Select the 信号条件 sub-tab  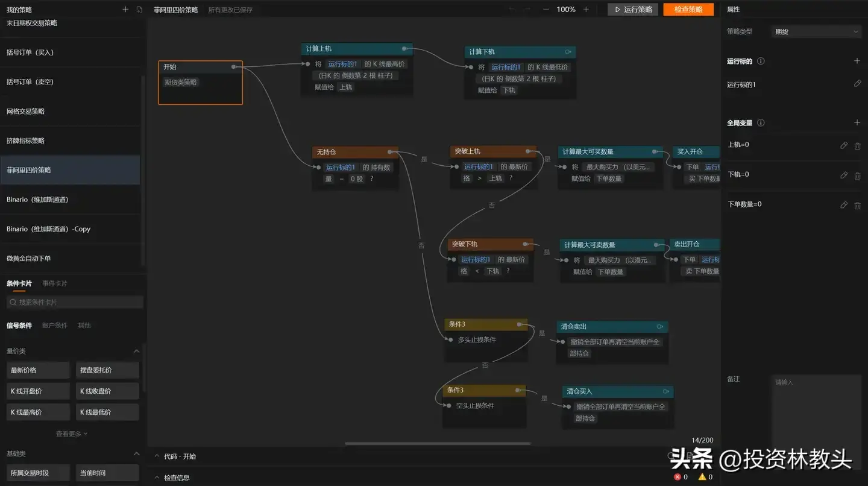19,325
